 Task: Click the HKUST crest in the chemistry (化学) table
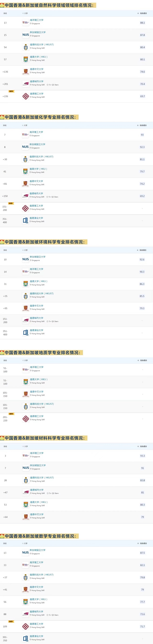pos(25,159)
